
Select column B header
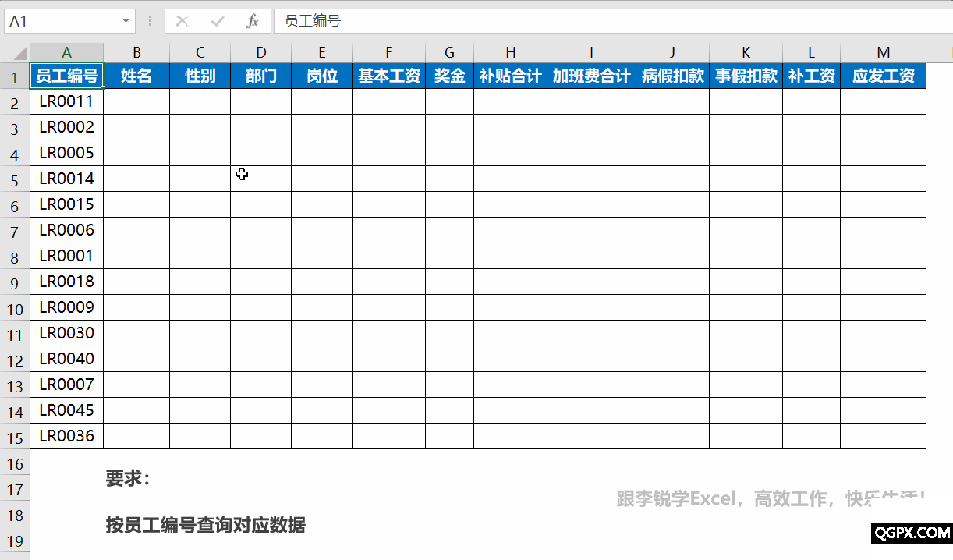coord(136,52)
